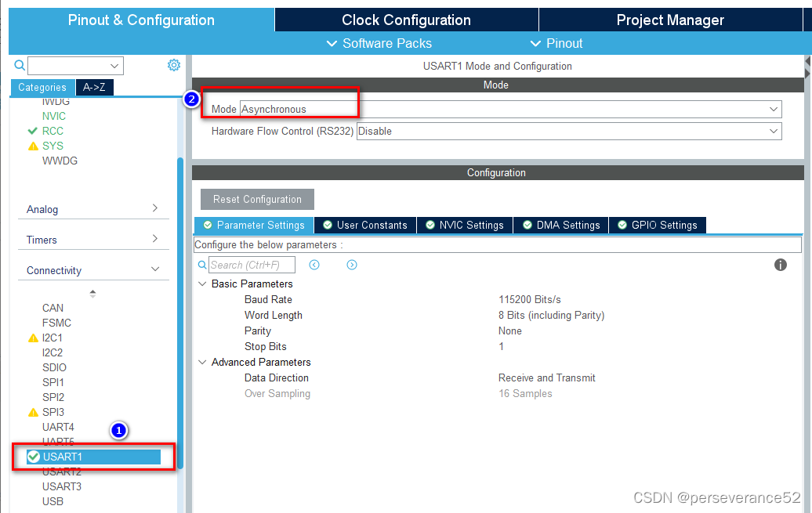Click the Word Length value 8 Bits
This screenshot has height=513, width=812.
click(552, 316)
